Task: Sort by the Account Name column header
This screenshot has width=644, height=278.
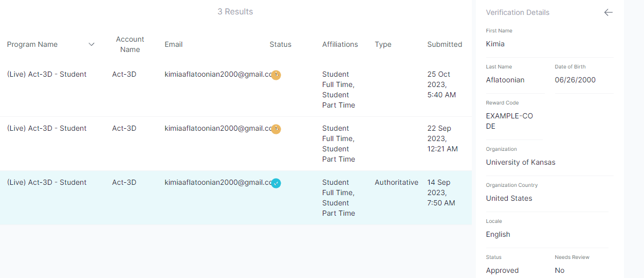Action: [x=130, y=44]
